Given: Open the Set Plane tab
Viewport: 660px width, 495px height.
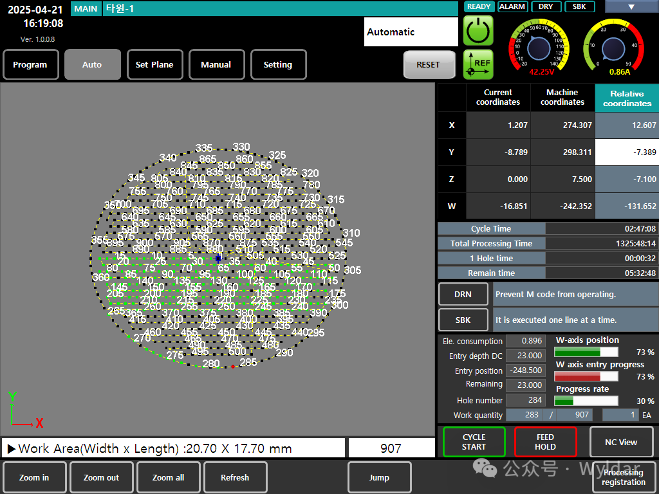Looking at the screenshot, I should [154, 65].
